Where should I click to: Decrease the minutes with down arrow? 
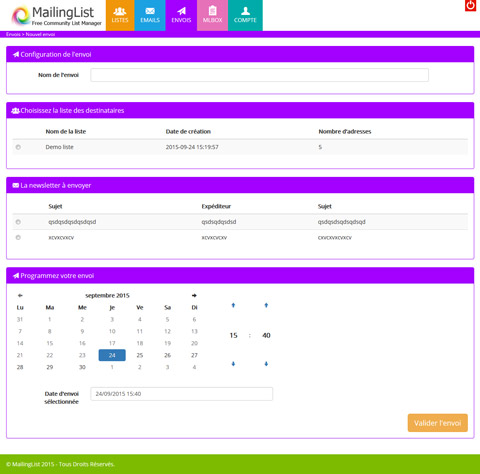tap(266, 364)
